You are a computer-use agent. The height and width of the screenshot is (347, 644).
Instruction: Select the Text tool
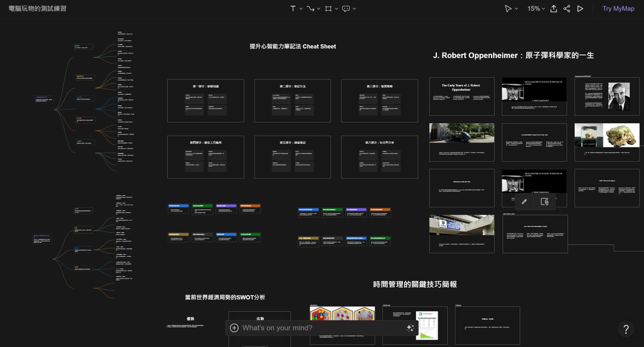(x=293, y=9)
